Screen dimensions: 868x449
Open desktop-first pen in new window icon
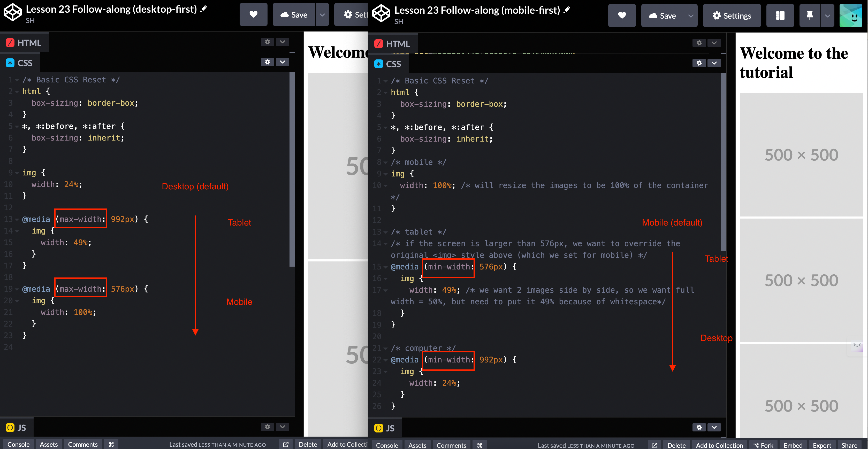(x=286, y=444)
